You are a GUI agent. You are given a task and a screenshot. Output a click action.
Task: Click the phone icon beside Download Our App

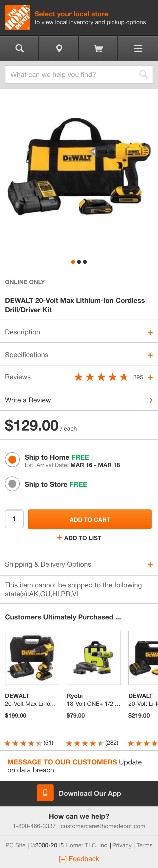pyautogui.click(x=45, y=793)
